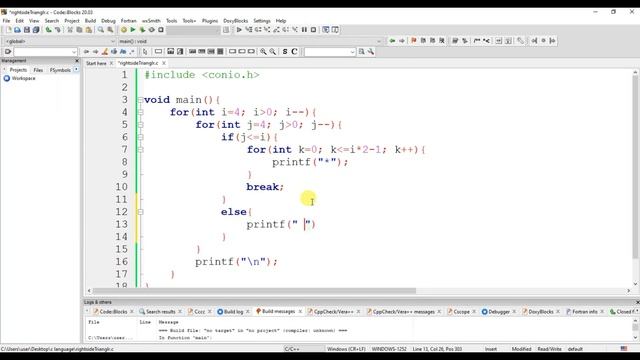Click the Undo toolbar icon
Screen dimensions: 640x360
coord(49,30)
